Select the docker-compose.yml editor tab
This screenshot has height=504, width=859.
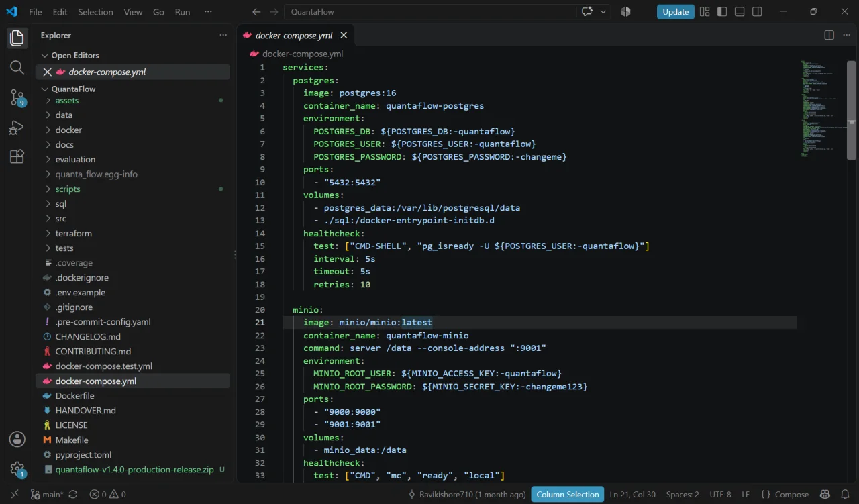(294, 35)
